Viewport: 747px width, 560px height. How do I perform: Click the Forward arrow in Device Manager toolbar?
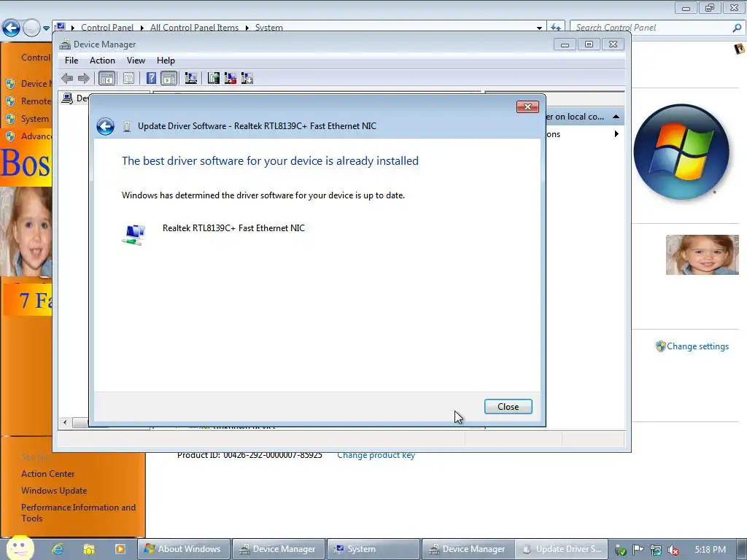pos(84,78)
